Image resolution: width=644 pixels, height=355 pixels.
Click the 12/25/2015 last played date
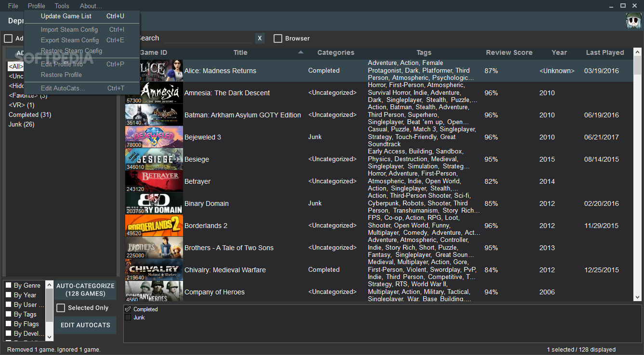[602, 270]
